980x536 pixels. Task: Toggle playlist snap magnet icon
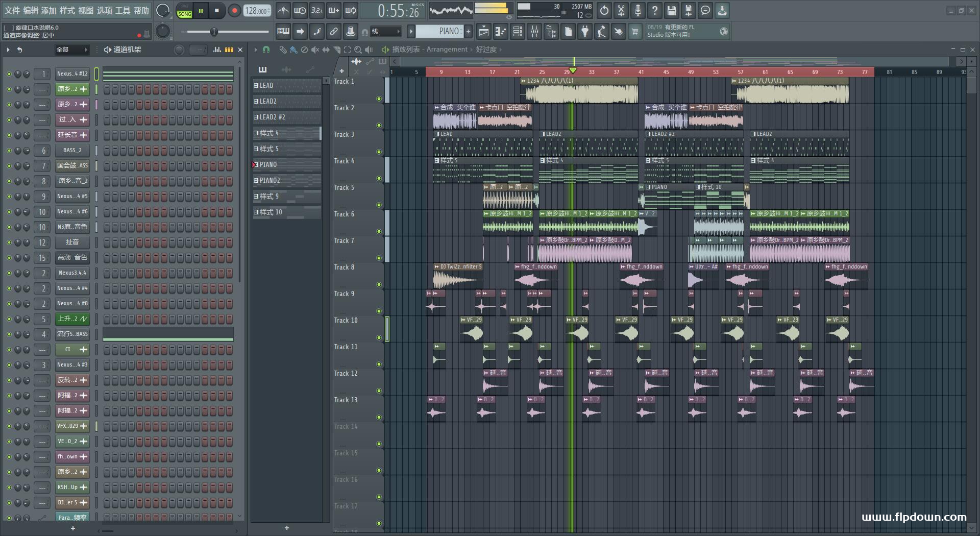pyautogui.click(x=266, y=50)
